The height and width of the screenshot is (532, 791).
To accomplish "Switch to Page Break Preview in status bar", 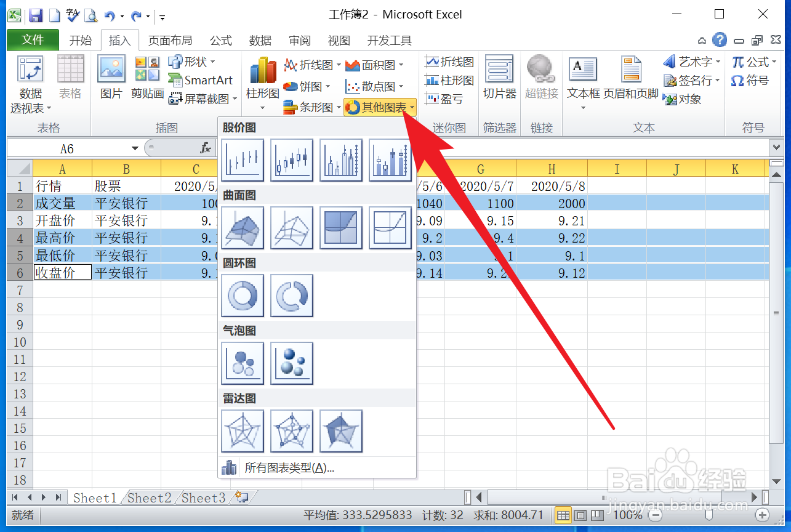I will click(x=597, y=515).
